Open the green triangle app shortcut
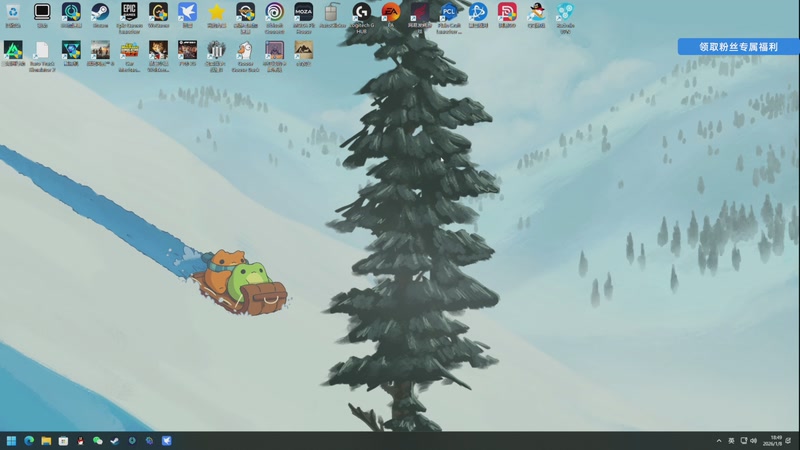Screen dimensions: 800x450 coord(13,54)
